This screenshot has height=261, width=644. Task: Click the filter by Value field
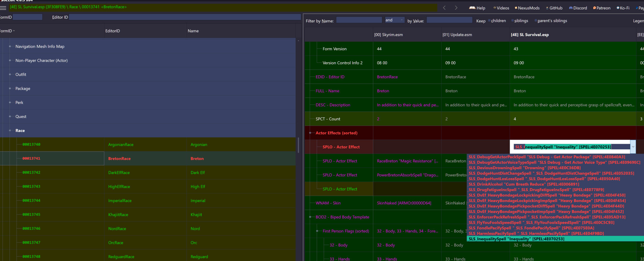coord(449,20)
